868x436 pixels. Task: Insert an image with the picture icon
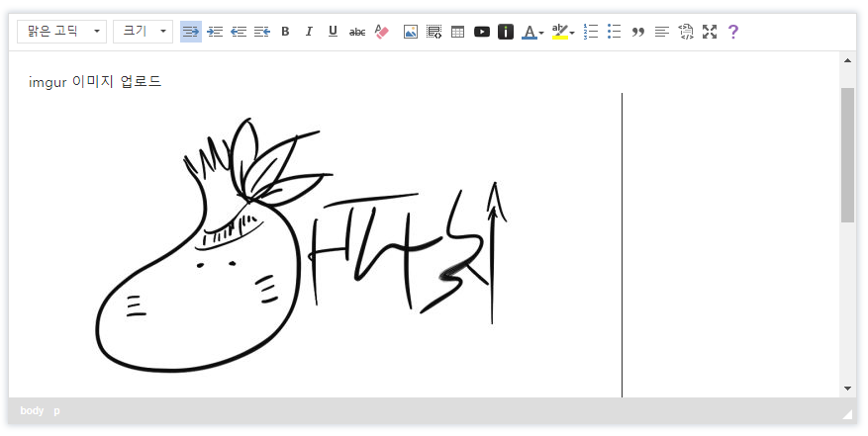411,32
